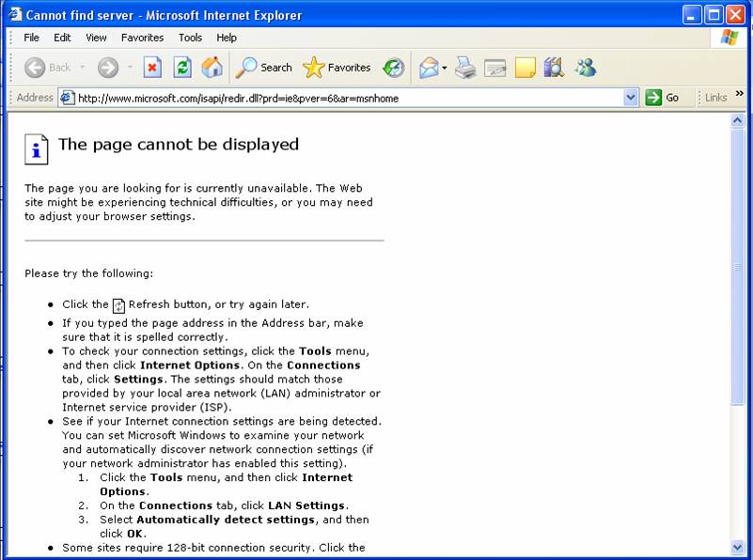Click the blue info page icon

[x=37, y=149]
